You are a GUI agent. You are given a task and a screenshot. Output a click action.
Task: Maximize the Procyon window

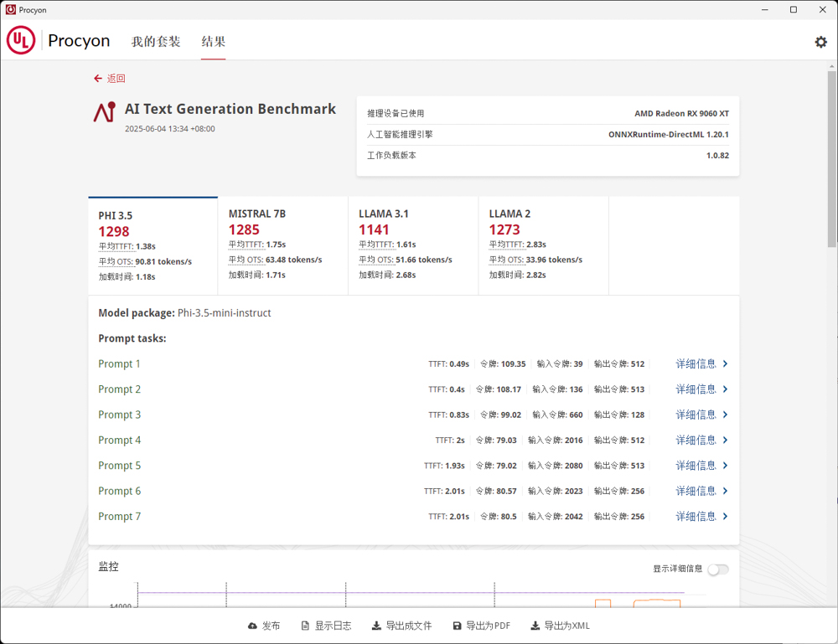(794, 9)
